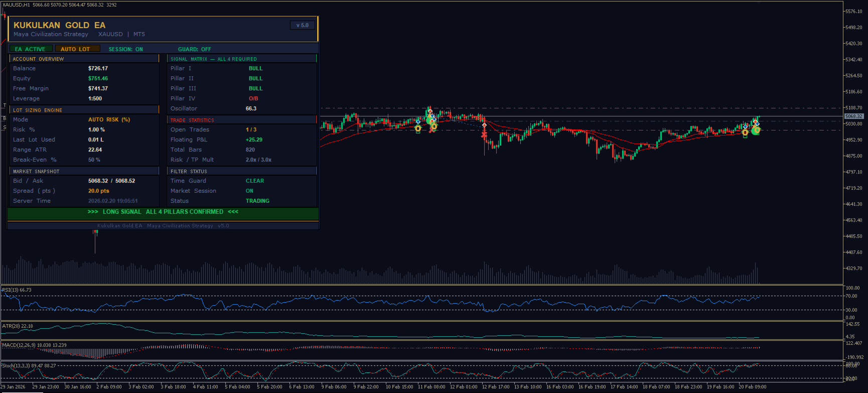
Task: Click the Floating P&L value '+25.29'
Action: click(x=254, y=140)
